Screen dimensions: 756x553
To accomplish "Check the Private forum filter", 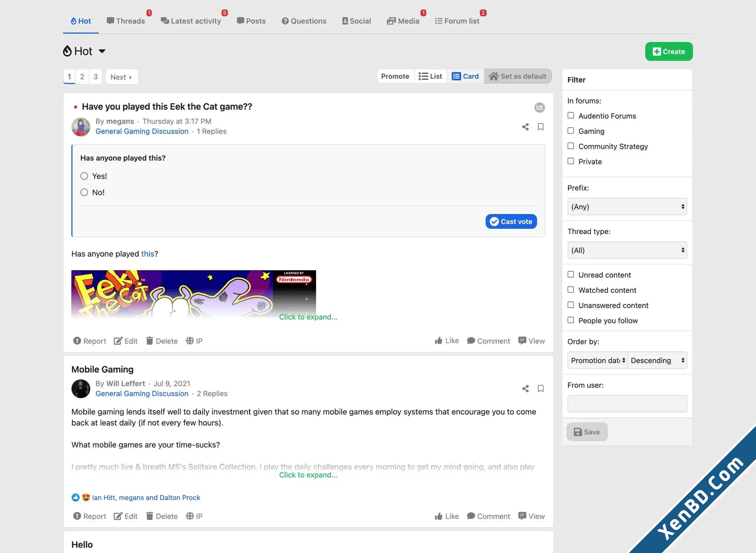I will (570, 161).
